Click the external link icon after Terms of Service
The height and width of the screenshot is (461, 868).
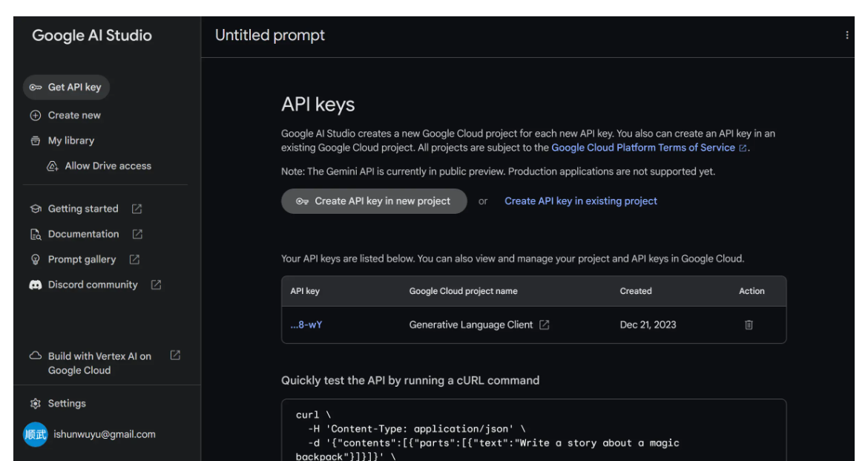(743, 148)
